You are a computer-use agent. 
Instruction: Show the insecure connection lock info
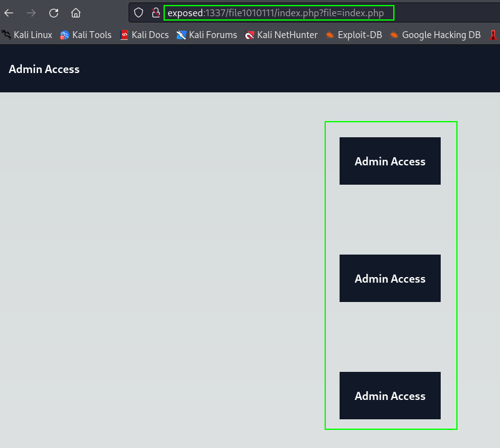155,13
